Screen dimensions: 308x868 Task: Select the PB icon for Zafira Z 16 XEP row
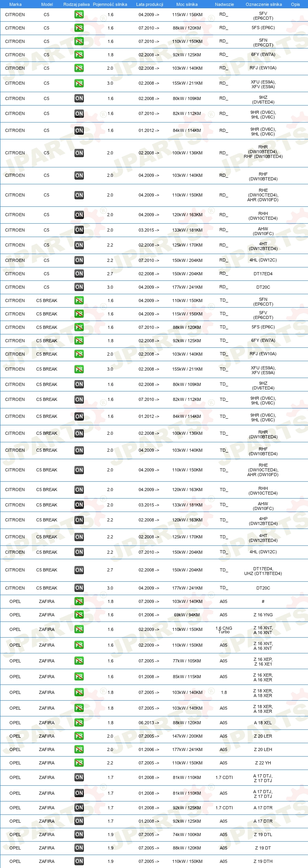79,661
